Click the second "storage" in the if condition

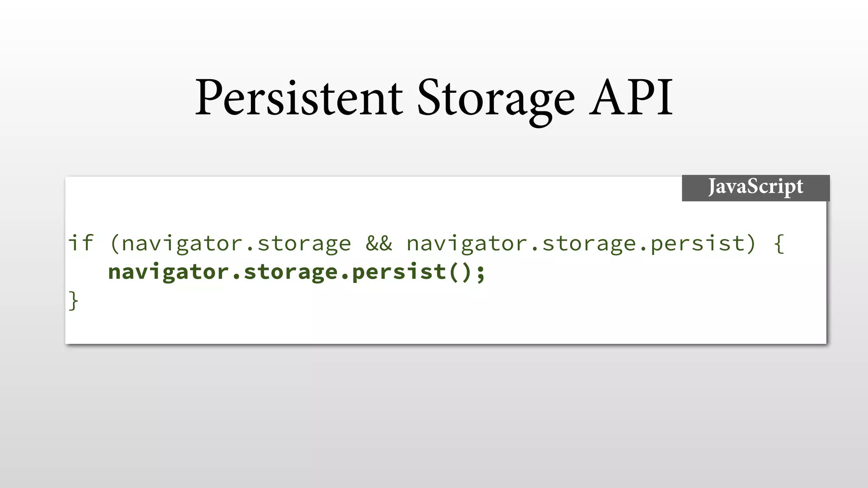point(590,244)
